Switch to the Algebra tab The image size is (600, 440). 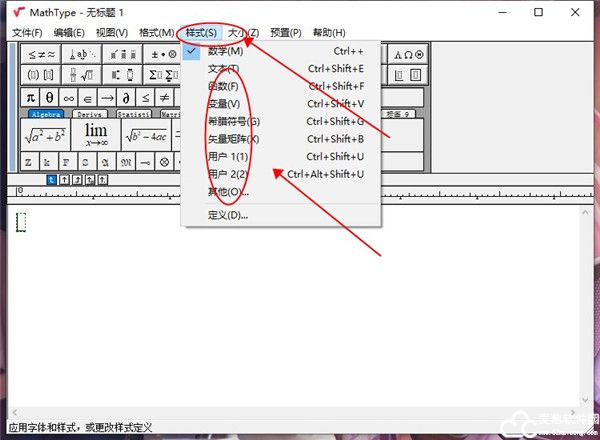tap(45, 115)
